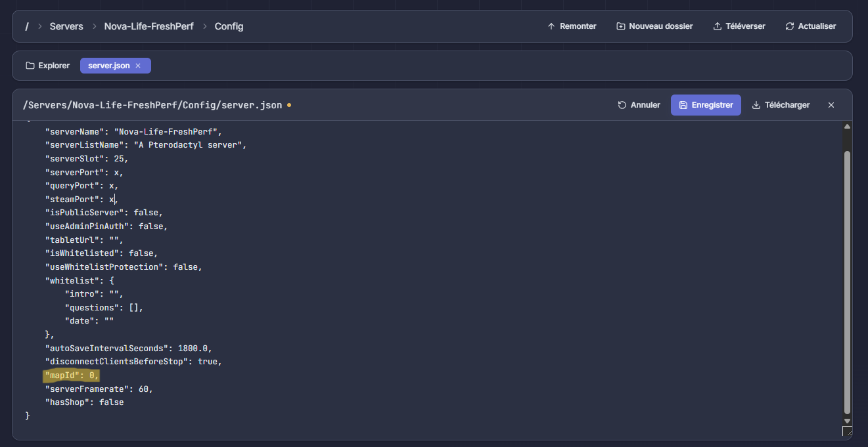Create a folder with Nouveau dossier
The image size is (868, 447).
pyautogui.click(x=654, y=26)
